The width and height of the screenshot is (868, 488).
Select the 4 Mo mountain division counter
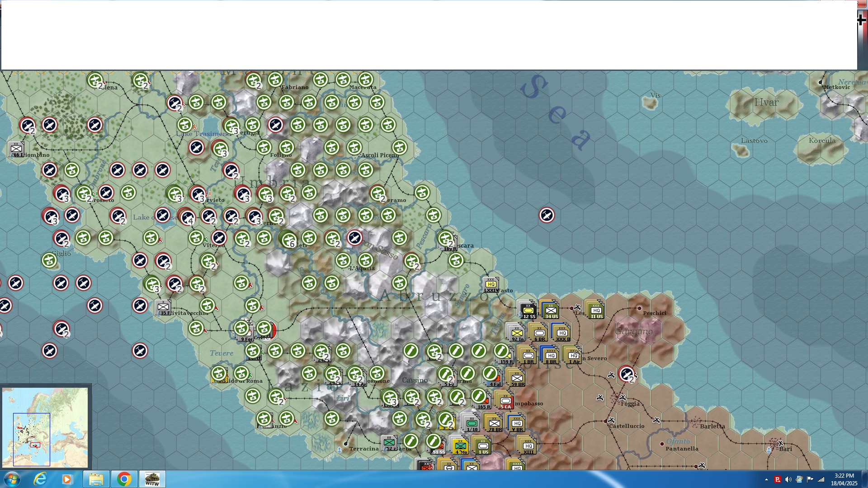460,446
